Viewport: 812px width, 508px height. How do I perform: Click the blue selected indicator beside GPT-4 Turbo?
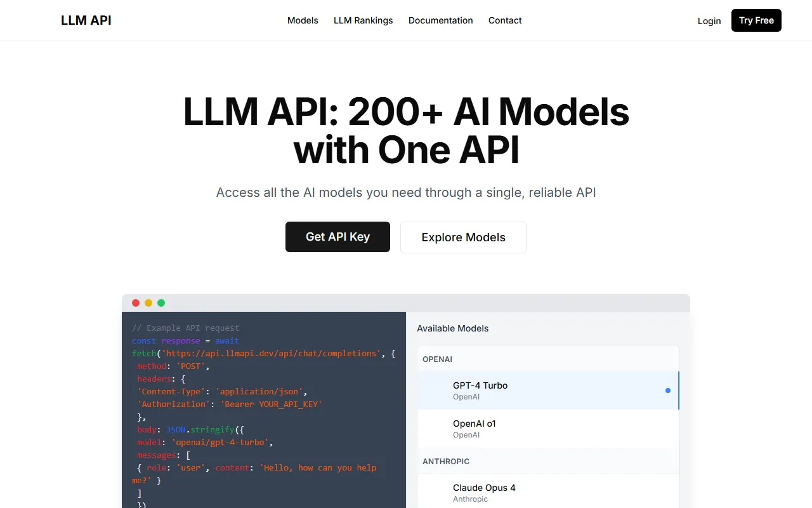tap(667, 391)
